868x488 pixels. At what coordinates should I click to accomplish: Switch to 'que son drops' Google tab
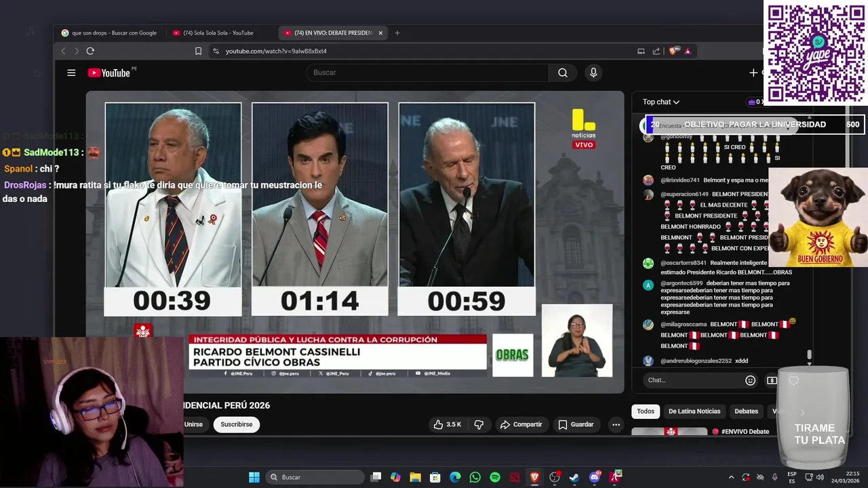(109, 33)
